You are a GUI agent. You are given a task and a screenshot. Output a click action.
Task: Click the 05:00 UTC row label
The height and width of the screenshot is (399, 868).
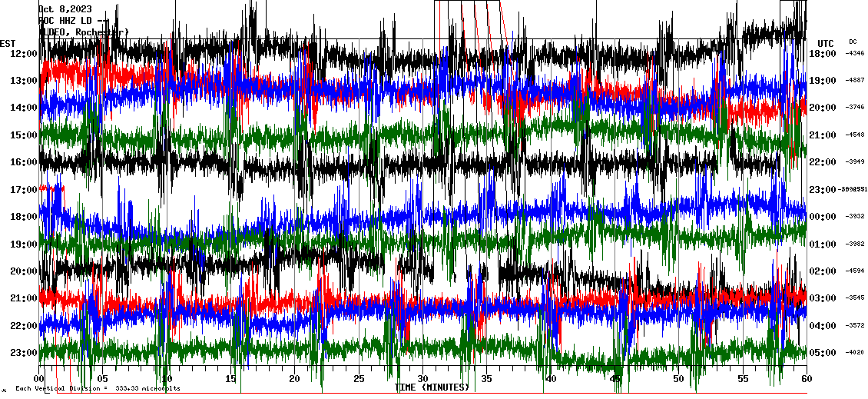coord(823,353)
